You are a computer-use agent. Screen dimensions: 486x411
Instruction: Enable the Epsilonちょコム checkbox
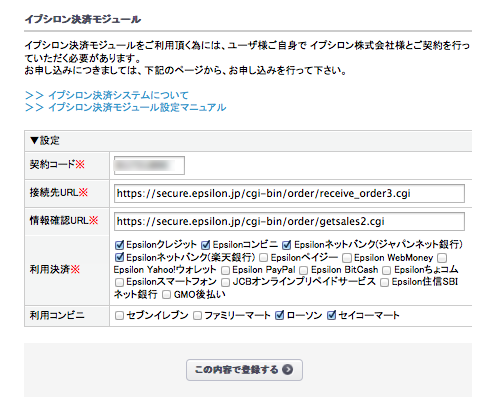click(x=386, y=270)
